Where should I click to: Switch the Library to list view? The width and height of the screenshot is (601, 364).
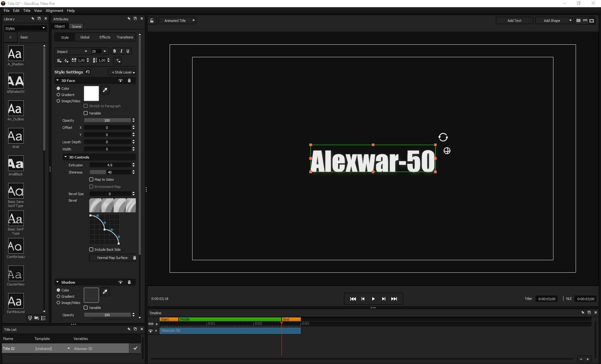43,318
